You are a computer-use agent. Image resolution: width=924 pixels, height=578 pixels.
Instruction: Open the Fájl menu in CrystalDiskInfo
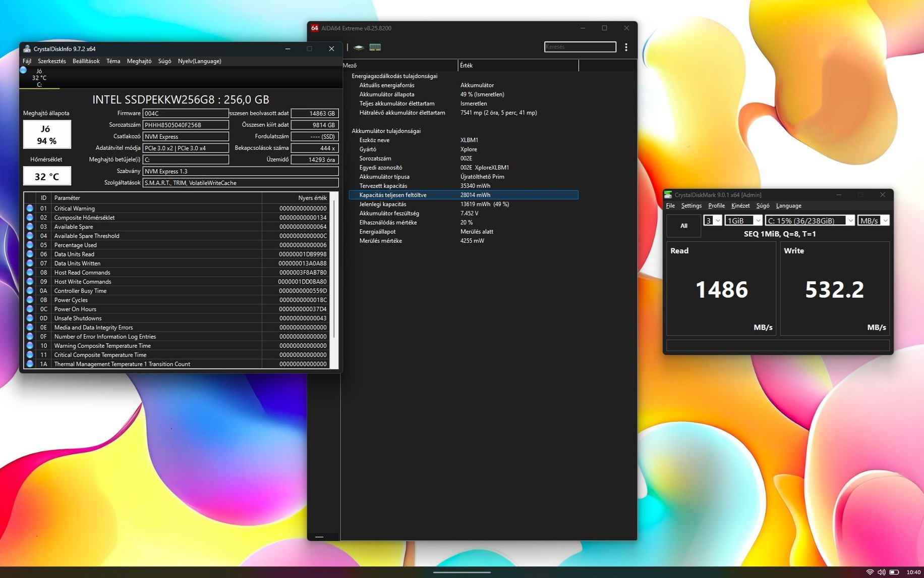(27, 61)
